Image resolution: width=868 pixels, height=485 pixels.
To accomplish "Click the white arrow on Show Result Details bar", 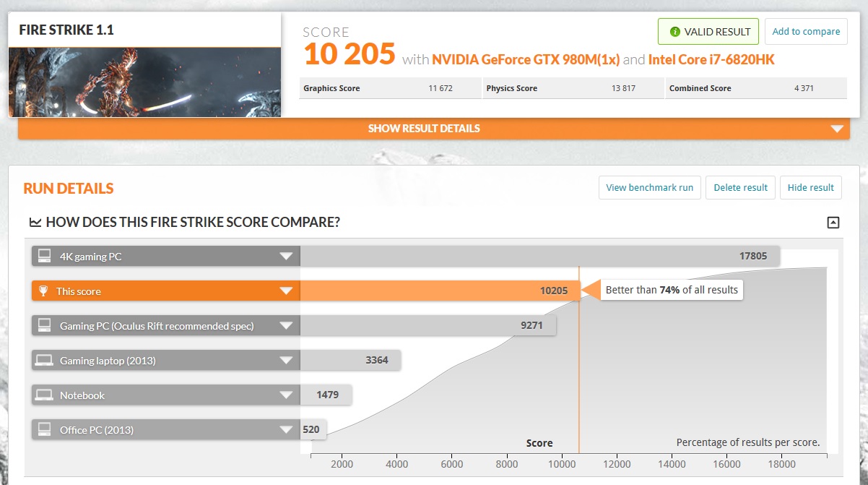I will tap(836, 129).
